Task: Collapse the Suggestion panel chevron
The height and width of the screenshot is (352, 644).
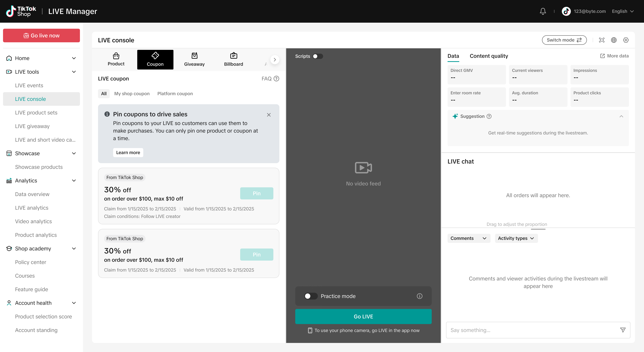Action: [x=621, y=116]
